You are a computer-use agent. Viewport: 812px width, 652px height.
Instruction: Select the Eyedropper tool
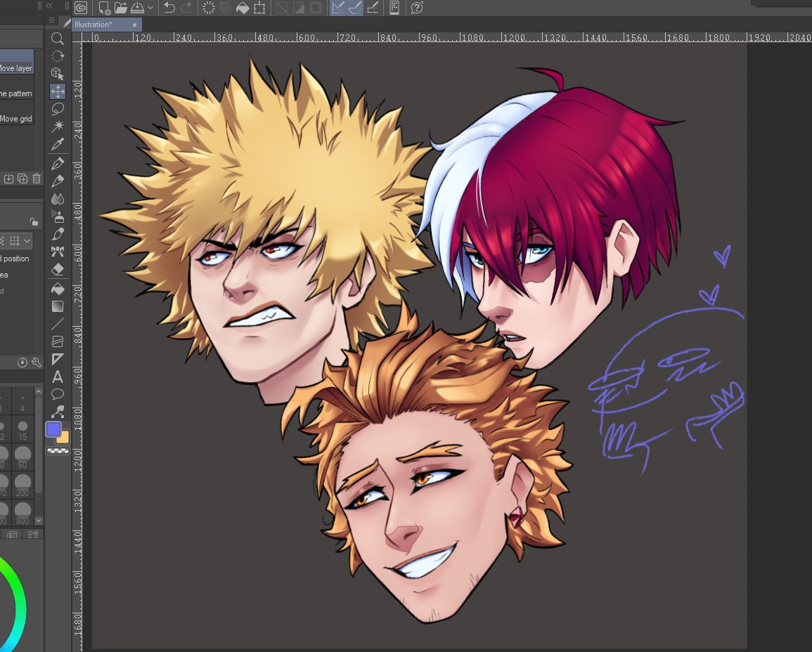tap(58, 144)
